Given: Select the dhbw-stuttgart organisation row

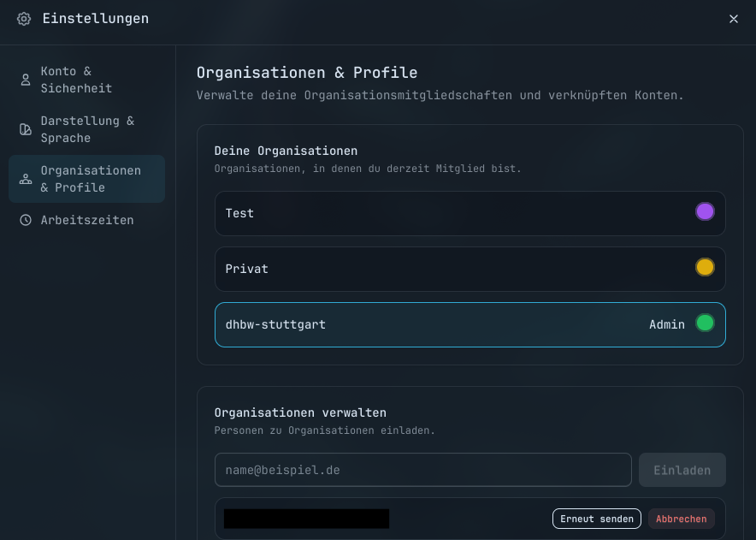Looking at the screenshot, I should pos(470,325).
